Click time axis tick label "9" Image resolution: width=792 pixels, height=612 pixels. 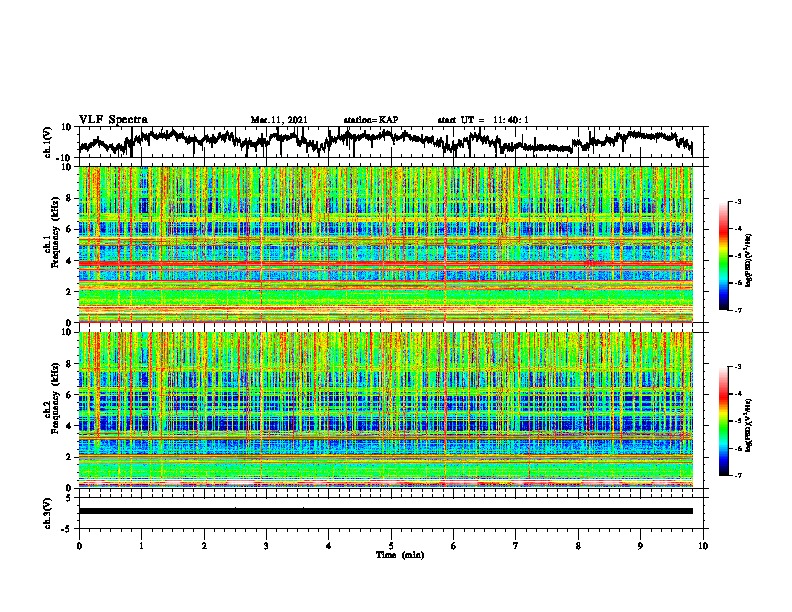pyautogui.click(x=640, y=546)
